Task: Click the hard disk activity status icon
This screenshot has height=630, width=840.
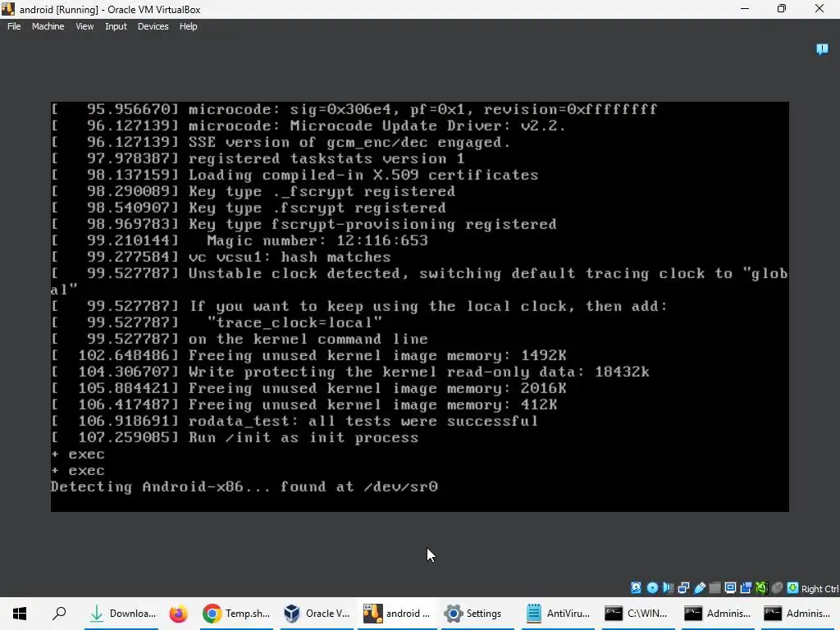Action: pyautogui.click(x=636, y=588)
